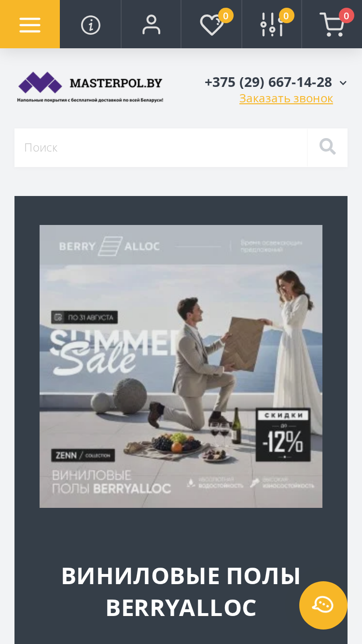Open the BerryAlloc Summer Sale banner image
The width and height of the screenshot is (362, 644).
click(181, 366)
